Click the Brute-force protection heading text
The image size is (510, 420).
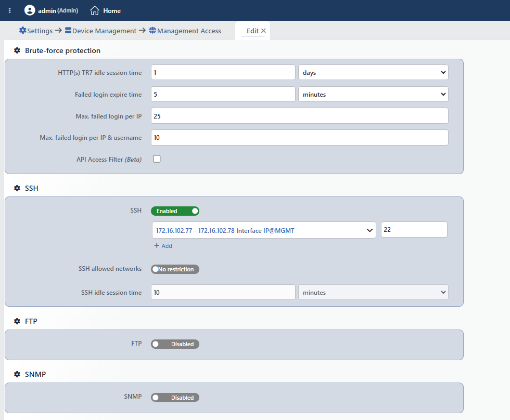(x=63, y=50)
